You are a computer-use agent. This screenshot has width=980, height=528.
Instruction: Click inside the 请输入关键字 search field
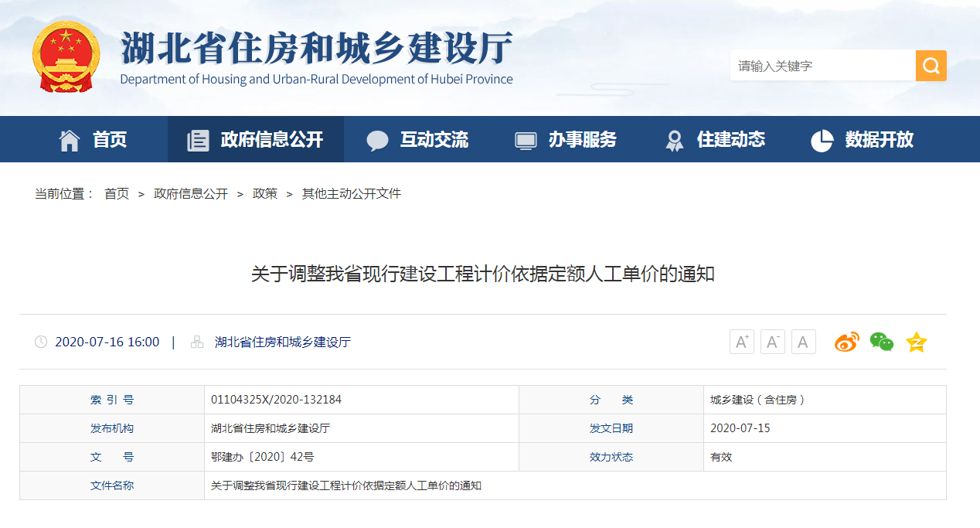819,65
